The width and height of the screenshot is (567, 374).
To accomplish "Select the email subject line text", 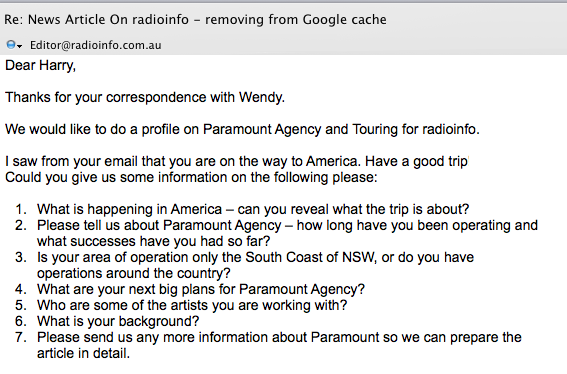I will (195, 20).
